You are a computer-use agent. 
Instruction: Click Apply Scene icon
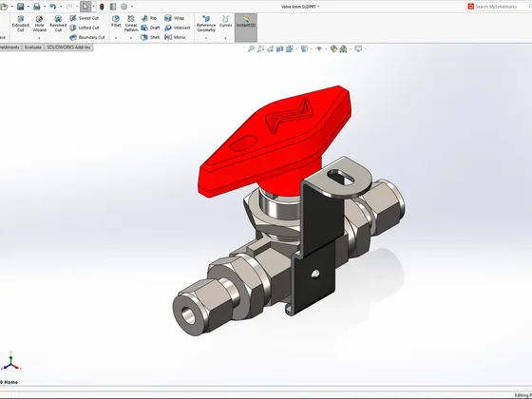point(343,48)
